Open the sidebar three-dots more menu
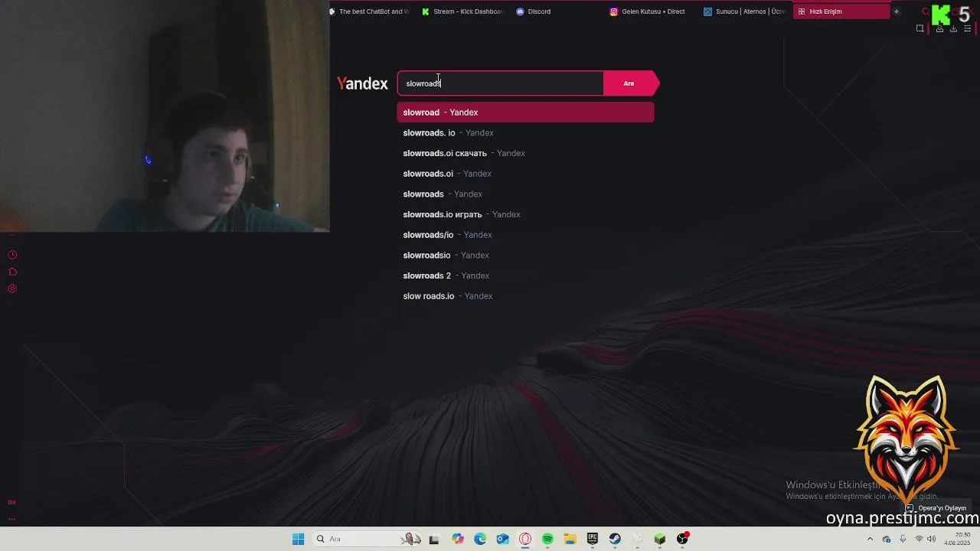The height and width of the screenshot is (551, 980). point(11,518)
